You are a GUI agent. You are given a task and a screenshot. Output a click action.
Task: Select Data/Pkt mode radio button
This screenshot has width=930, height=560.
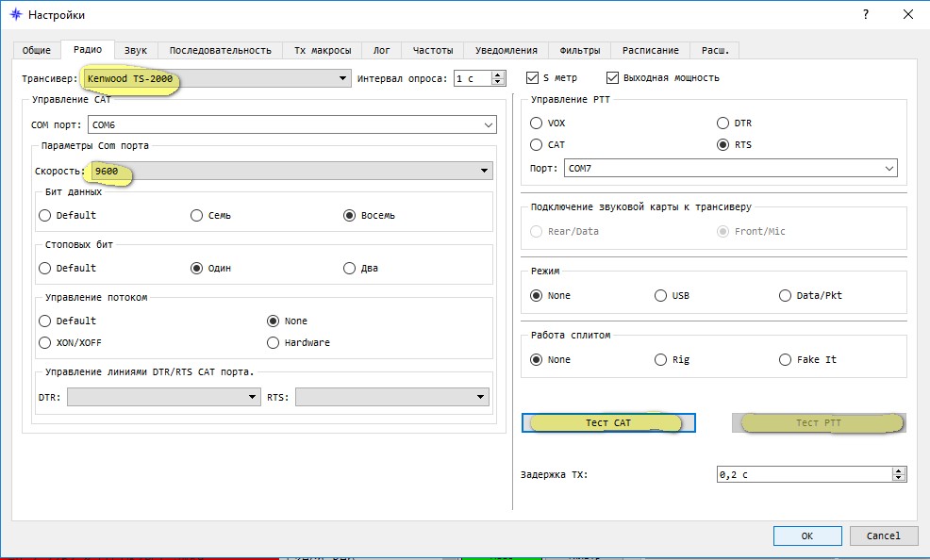coord(786,295)
